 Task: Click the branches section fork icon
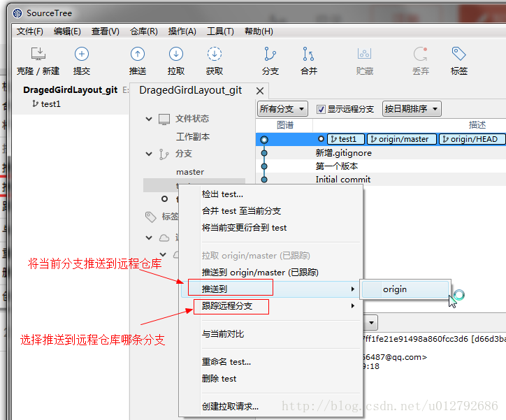(164, 154)
